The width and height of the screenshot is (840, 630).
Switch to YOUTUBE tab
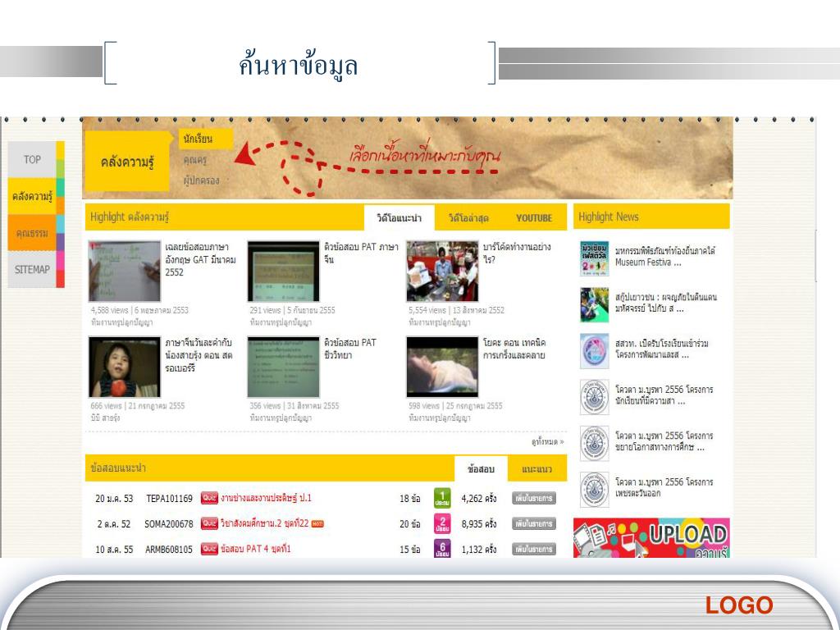click(x=533, y=218)
